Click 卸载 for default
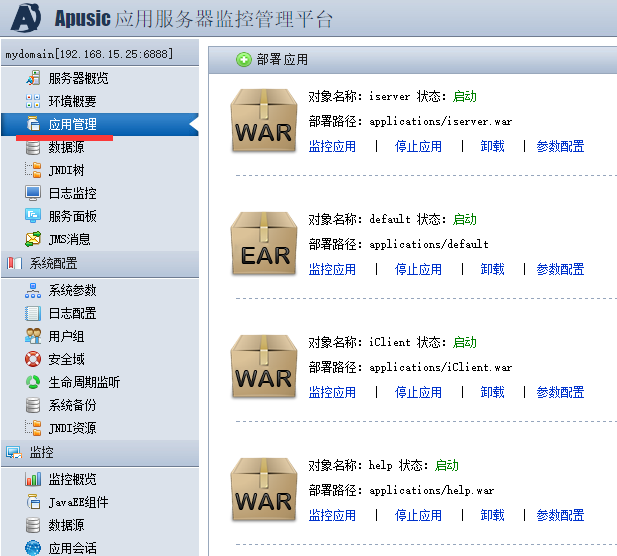This screenshot has height=556, width=617. 492,270
